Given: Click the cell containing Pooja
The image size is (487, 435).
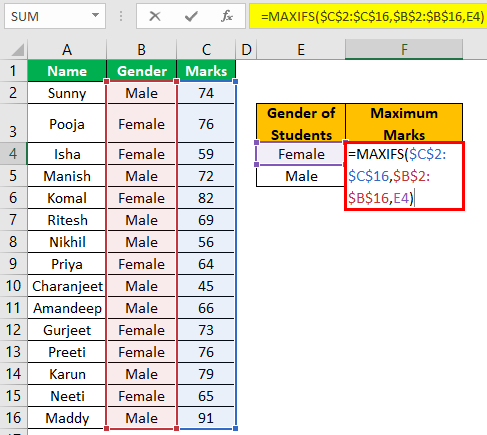Looking at the screenshot, I should [x=67, y=123].
